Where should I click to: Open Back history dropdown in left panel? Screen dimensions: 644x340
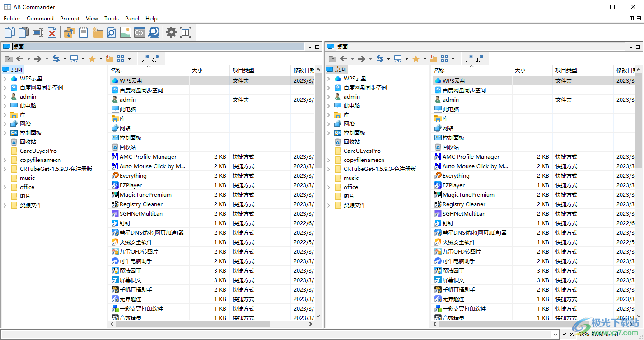28,59
